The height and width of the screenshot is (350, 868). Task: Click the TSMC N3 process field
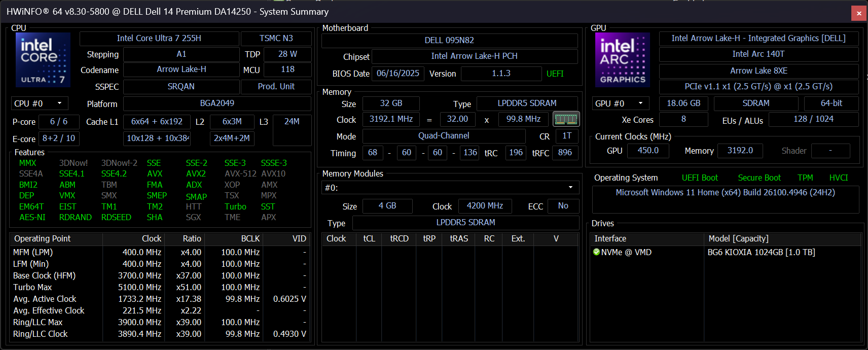tap(276, 39)
